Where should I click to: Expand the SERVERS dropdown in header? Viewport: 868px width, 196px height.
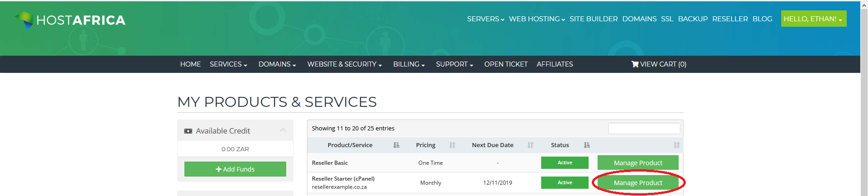486,19
